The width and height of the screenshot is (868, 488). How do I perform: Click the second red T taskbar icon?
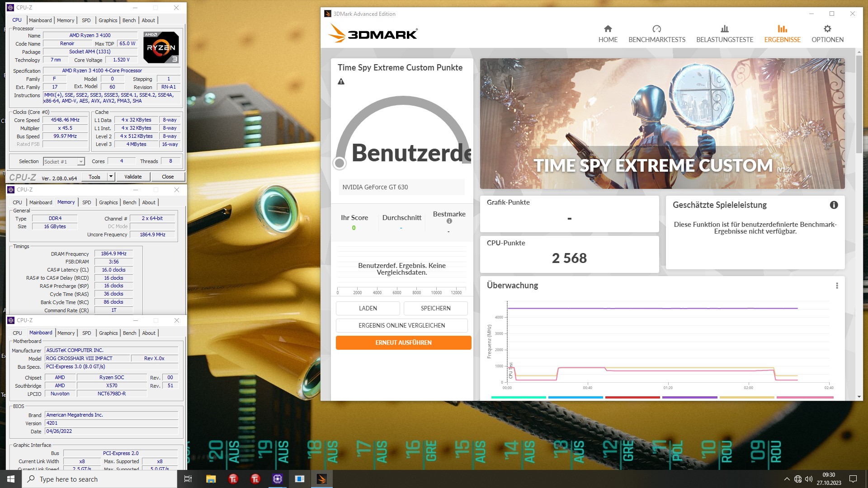pos(255,479)
